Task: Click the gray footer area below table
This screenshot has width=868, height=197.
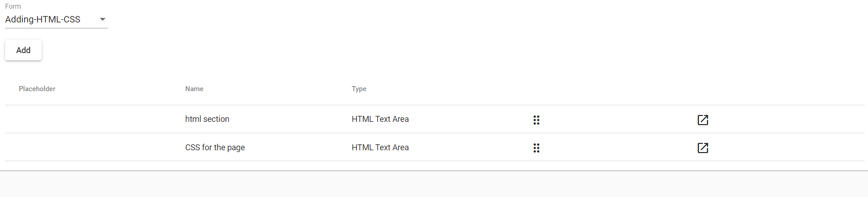Action: coord(434,184)
